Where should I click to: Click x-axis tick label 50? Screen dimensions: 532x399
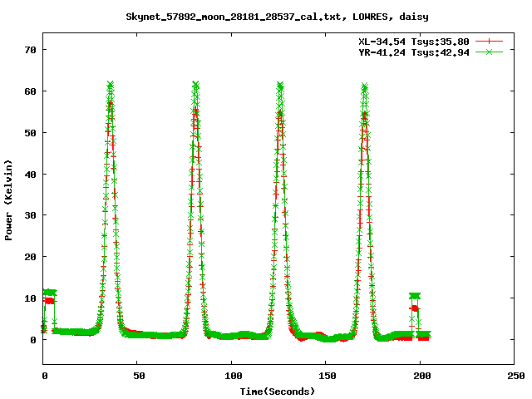(139, 376)
